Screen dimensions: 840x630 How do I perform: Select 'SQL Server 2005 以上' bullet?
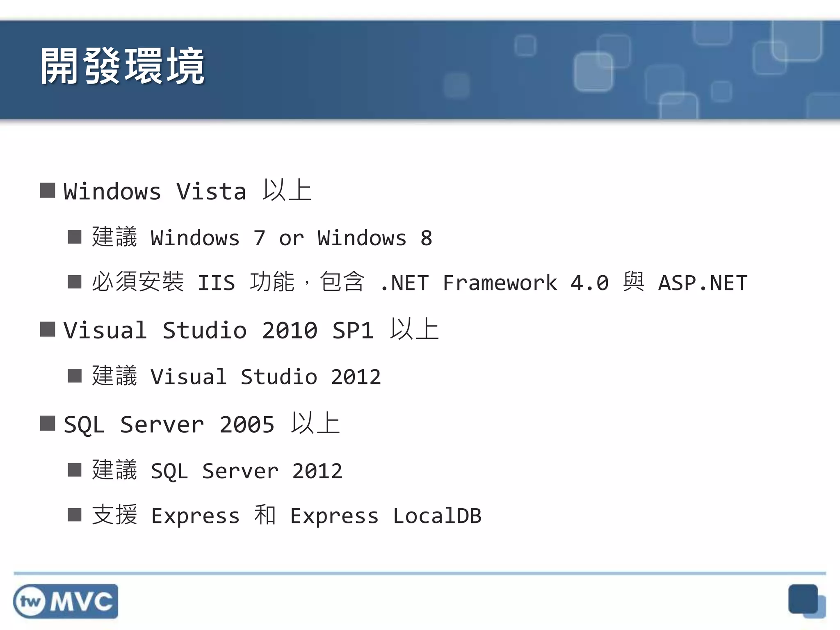point(202,423)
